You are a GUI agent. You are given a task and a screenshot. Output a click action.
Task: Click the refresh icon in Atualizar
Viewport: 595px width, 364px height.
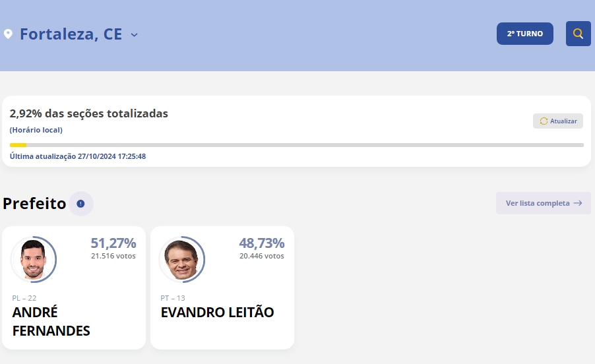pos(544,121)
